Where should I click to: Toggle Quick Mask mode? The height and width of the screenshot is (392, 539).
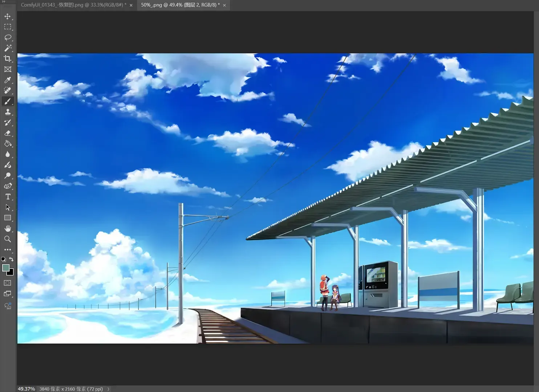8,283
